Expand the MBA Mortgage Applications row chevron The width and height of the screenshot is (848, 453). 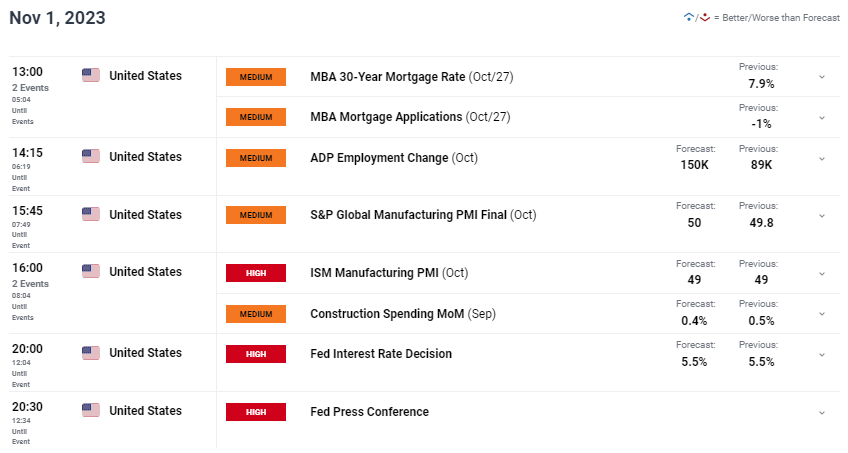point(822,117)
